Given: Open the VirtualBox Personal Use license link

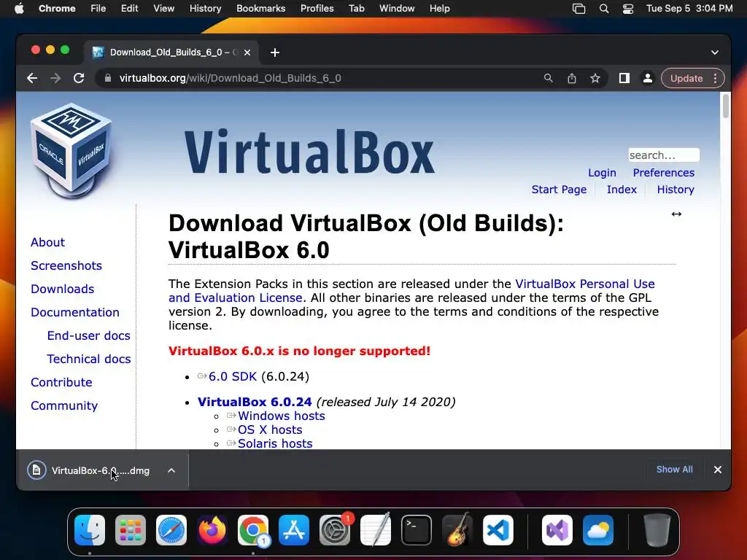Looking at the screenshot, I should coord(585,284).
